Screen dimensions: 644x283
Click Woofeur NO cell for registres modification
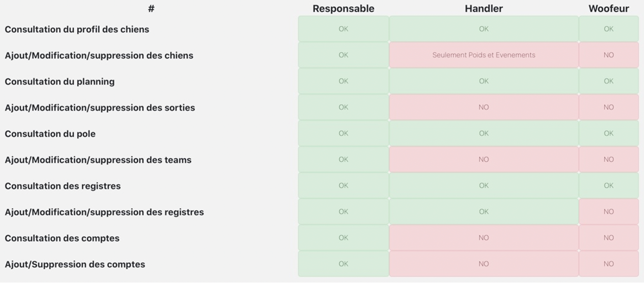click(x=609, y=212)
